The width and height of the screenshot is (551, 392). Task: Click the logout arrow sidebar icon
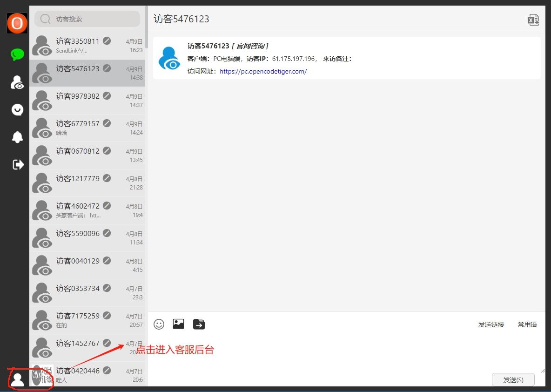tap(18, 164)
